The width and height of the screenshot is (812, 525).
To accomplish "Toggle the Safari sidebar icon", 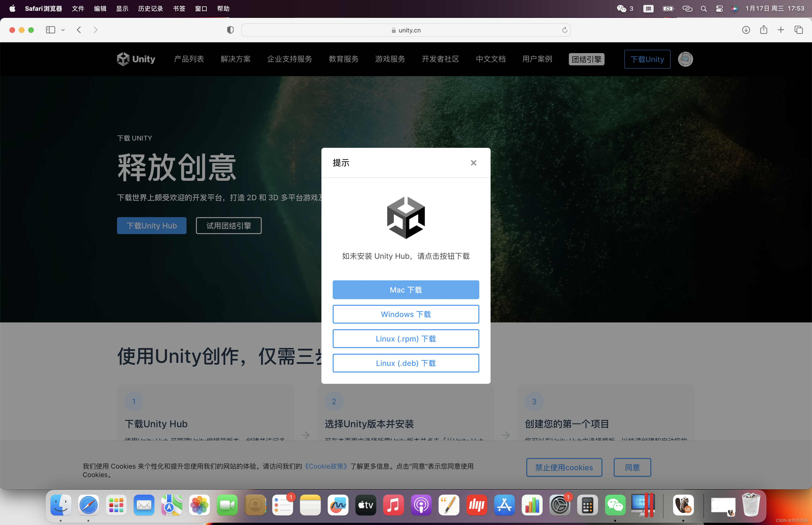I will [51, 30].
